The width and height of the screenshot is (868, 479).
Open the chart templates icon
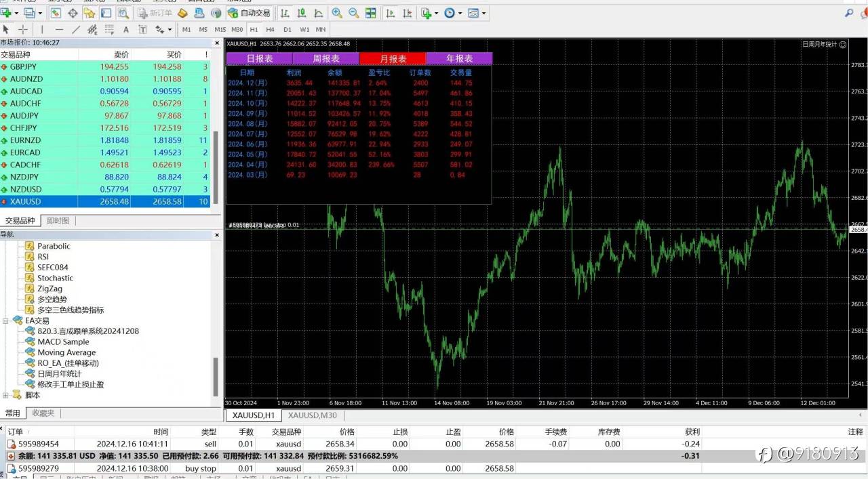[473, 13]
